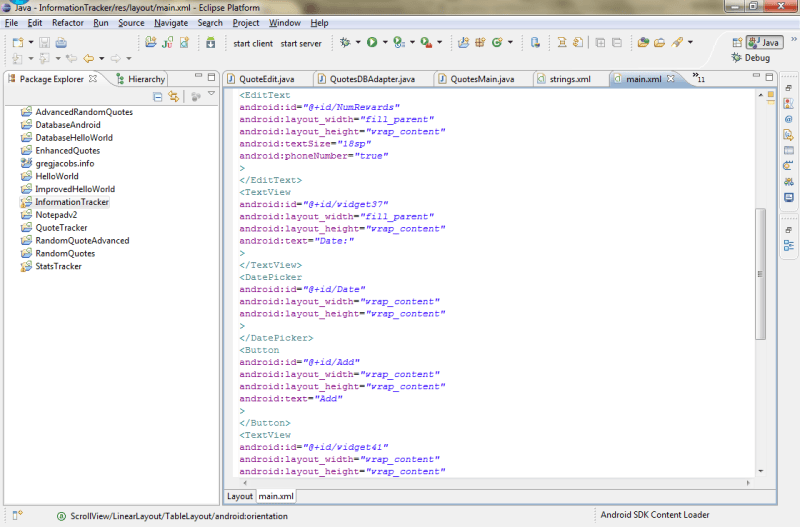
Task: Switch to the Hierarchy tab
Action: [140, 79]
